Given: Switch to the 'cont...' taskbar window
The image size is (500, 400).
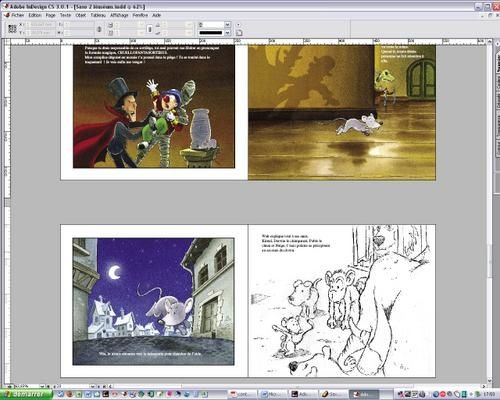Looking at the screenshot, I should coord(242,394).
